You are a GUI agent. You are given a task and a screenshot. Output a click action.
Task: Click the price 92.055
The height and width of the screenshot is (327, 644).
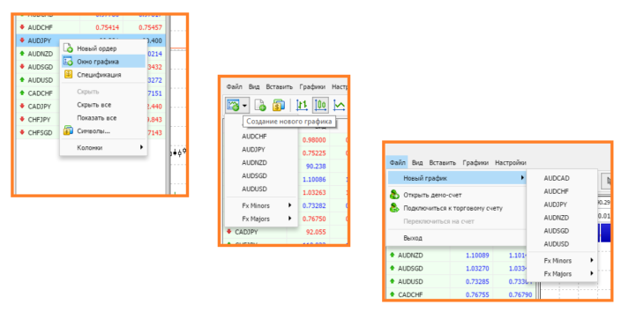pyautogui.click(x=316, y=232)
